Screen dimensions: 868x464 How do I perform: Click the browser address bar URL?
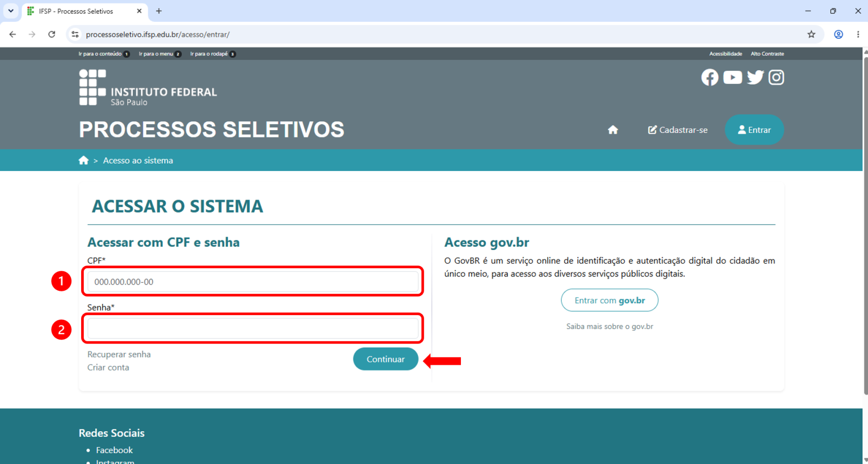158,35
